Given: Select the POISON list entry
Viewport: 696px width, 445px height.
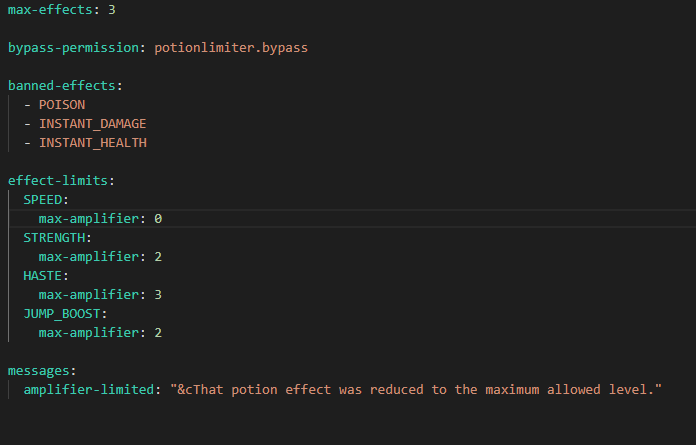Looking at the screenshot, I should [62, 105].
